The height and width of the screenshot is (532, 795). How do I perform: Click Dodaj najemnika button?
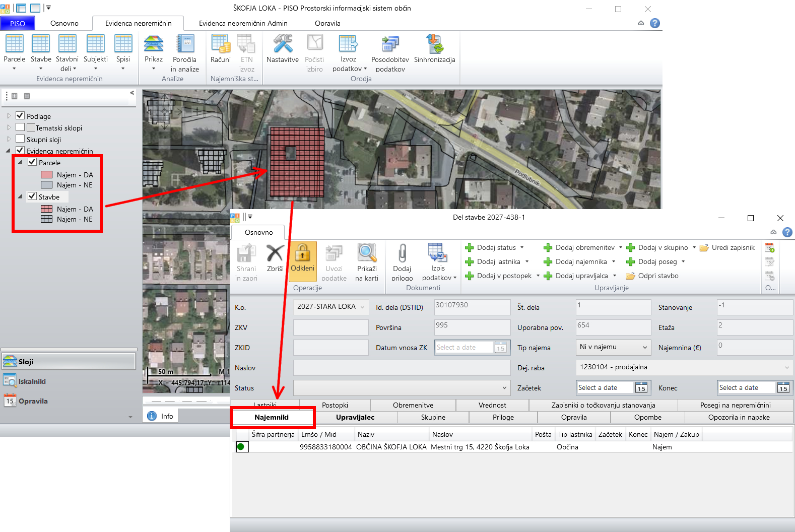pyautogui.click(x=580, y=261)
